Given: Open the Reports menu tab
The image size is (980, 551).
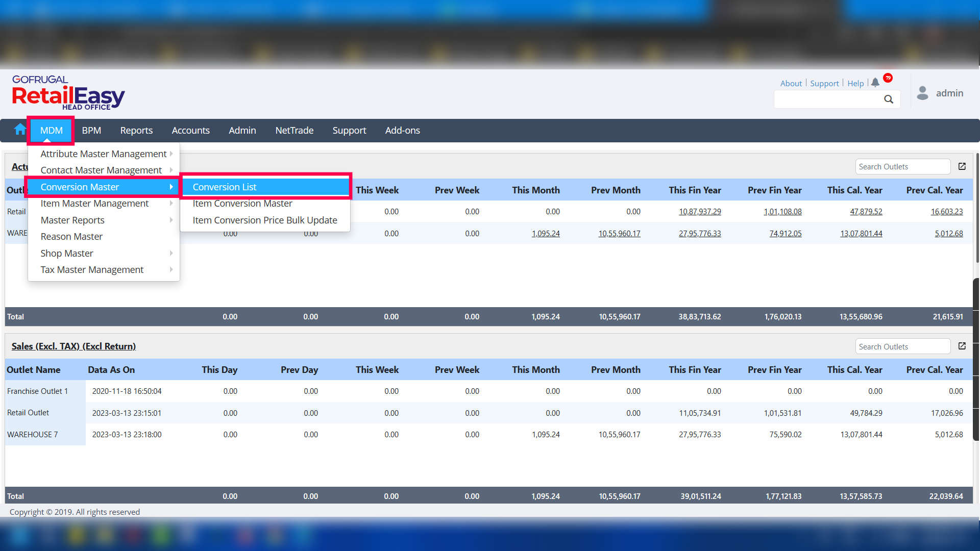Looking at the screenshot, I should [x=136, y=131].
